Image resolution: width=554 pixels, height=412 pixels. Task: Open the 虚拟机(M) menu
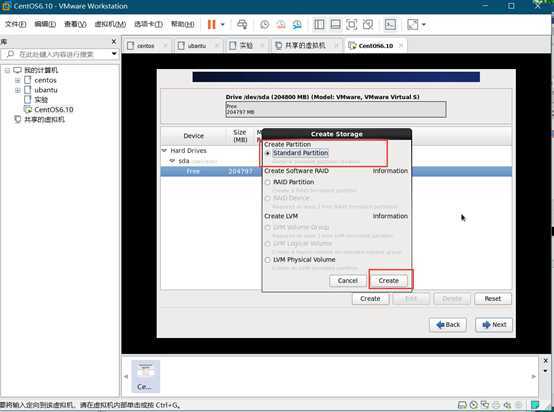coord(110,24)
